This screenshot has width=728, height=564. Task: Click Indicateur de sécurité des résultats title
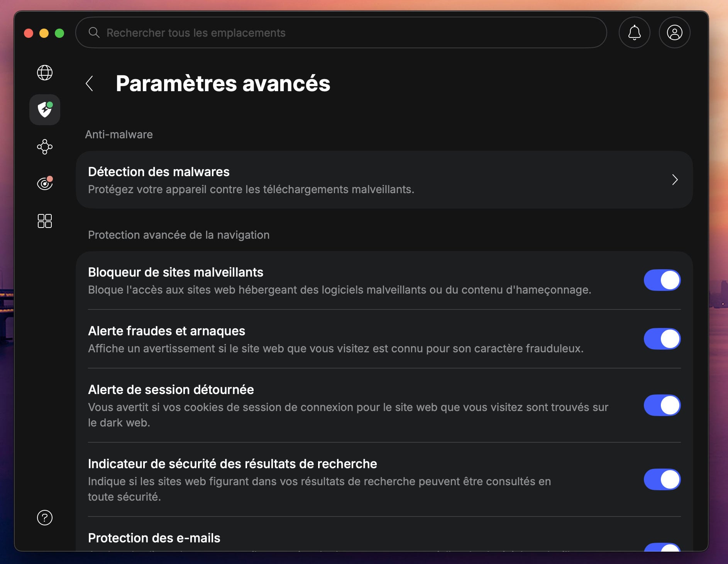232,464
